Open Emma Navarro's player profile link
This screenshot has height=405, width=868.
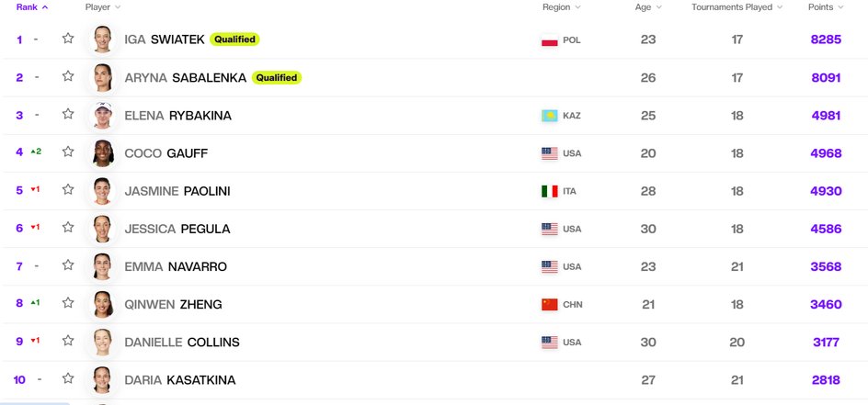coord(176,267)
